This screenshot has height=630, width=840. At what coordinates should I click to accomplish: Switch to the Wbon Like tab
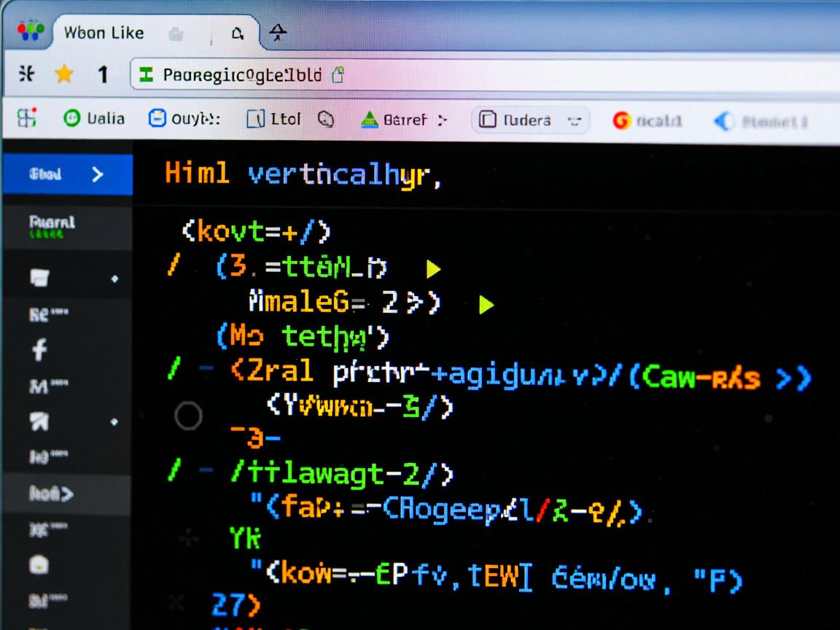pyautogui.click(x=104, y=33)
